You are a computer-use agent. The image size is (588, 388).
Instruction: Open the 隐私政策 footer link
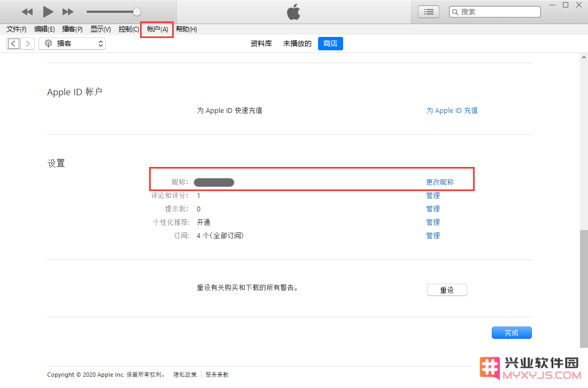coord(185,375)
